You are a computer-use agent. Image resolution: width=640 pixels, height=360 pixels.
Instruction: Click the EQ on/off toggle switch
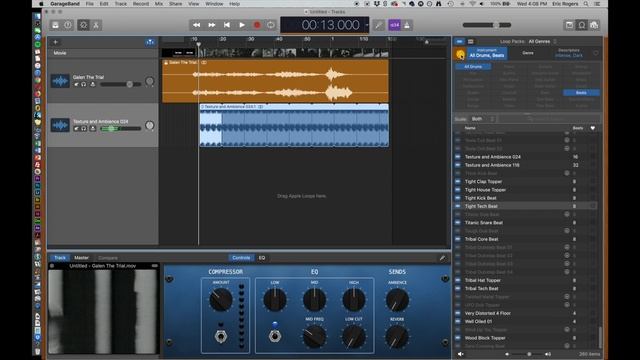275,336
